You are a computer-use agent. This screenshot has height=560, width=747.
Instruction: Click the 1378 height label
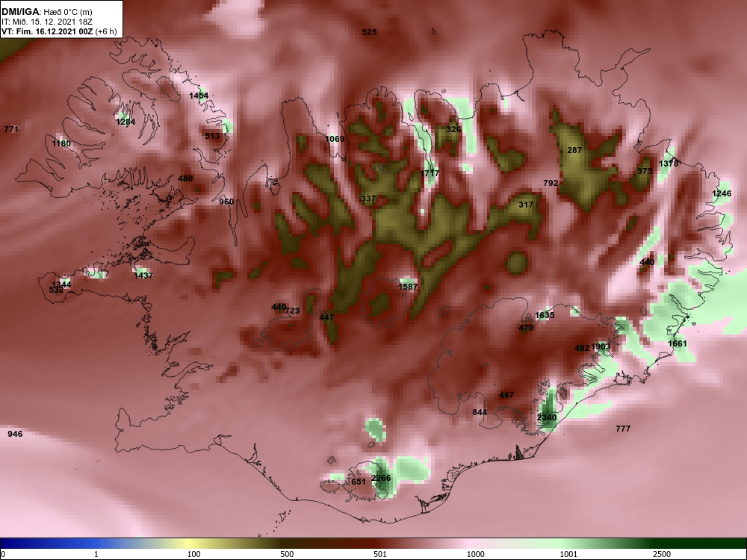[669, 164]
